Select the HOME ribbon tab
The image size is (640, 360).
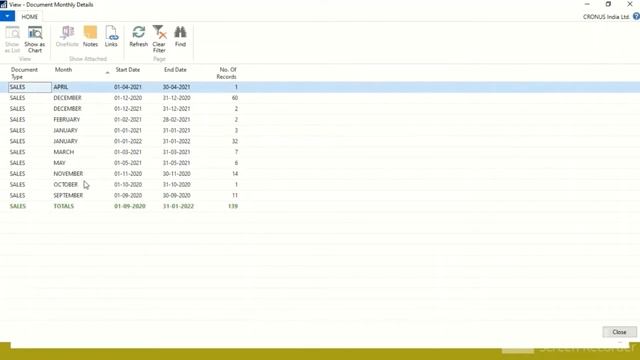coord(29,17)
